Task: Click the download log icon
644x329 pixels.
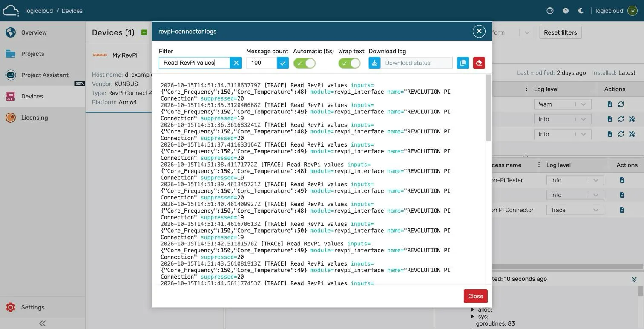Action: [x=374, y=63]
